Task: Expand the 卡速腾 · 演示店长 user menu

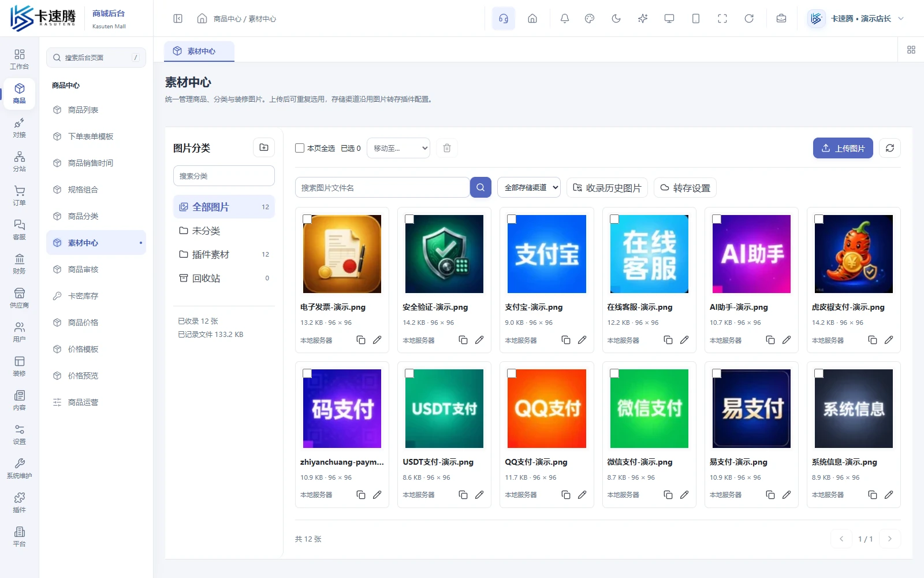Action: click(856, 18)
